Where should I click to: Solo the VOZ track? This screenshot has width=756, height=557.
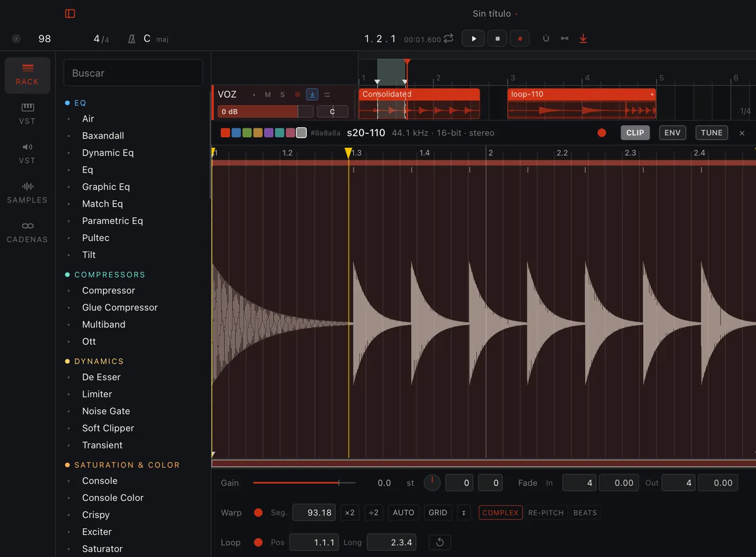282,94
